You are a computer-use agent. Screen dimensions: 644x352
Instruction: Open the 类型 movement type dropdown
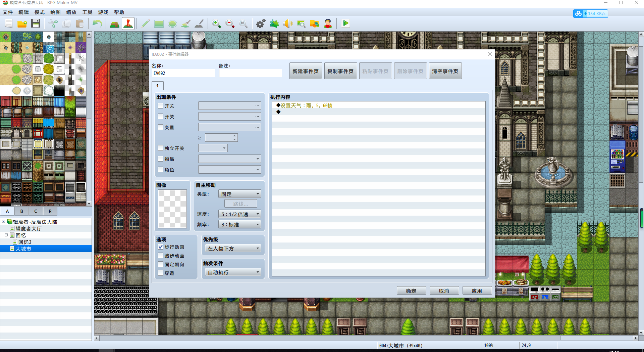pos(240,194)
